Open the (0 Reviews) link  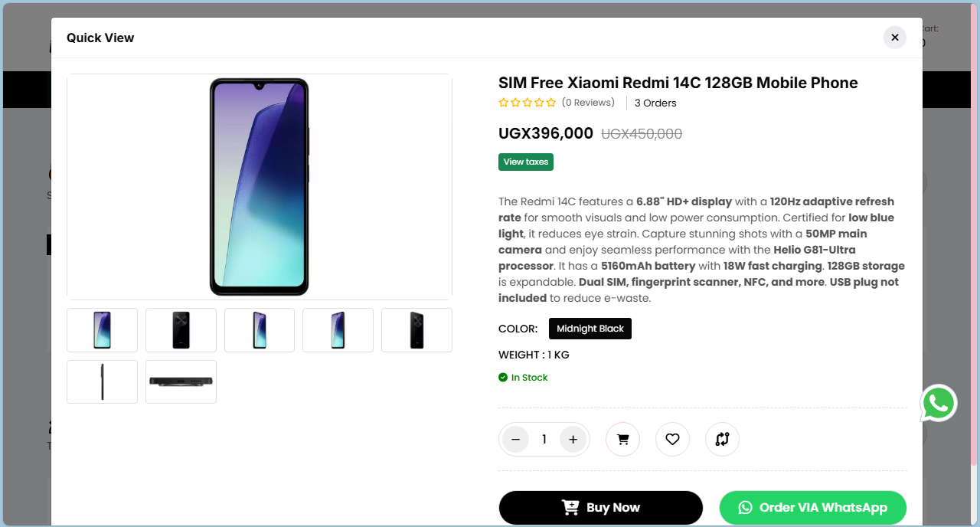(x=588, y=103)
